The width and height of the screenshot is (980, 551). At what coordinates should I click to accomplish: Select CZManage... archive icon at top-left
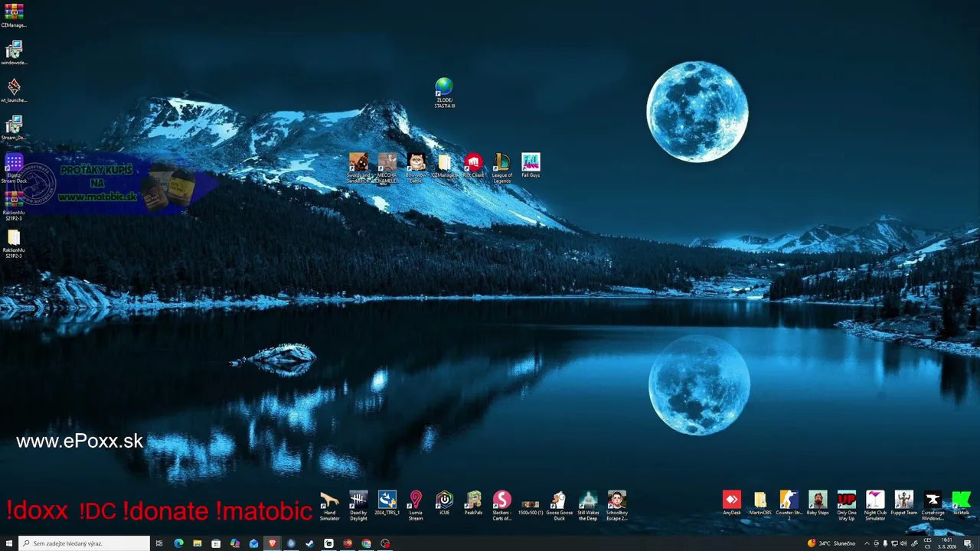tap(14, 15)
